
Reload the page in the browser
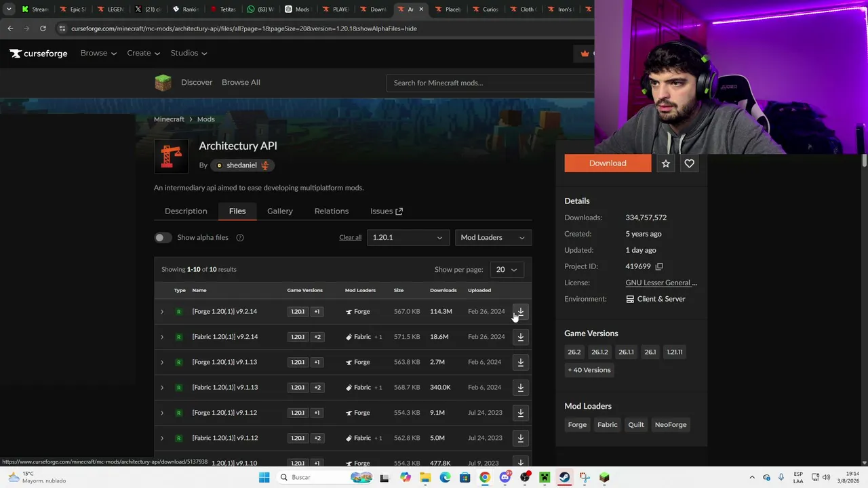(43, 28)
